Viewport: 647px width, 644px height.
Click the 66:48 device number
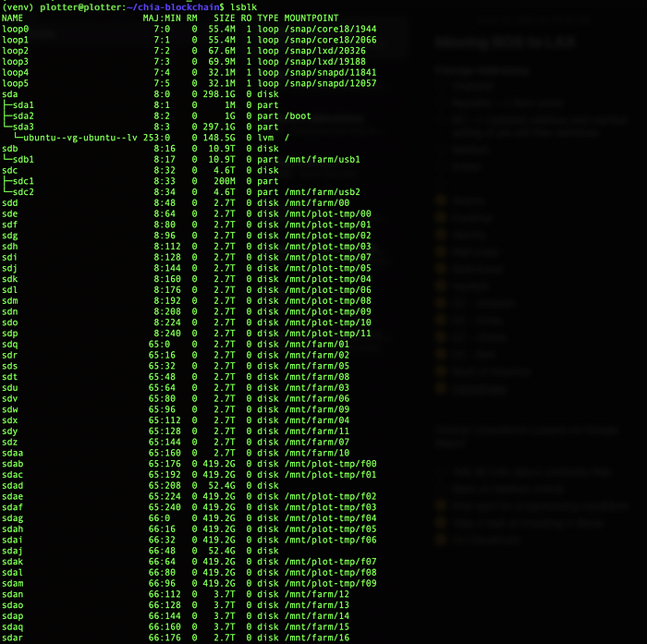pyautogui.click(x=162, y=551)
